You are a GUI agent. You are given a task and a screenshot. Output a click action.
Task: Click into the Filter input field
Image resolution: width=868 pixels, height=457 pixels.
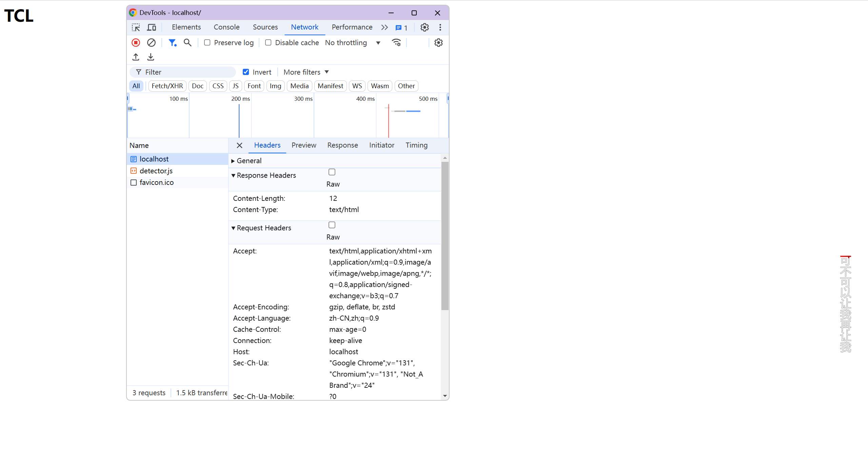tap(183, 72)
